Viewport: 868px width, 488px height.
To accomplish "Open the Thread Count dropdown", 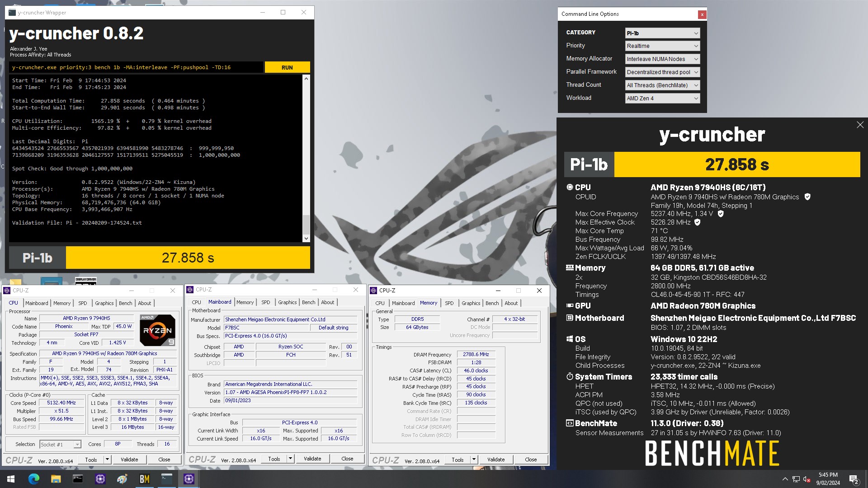I will (662, 85).
